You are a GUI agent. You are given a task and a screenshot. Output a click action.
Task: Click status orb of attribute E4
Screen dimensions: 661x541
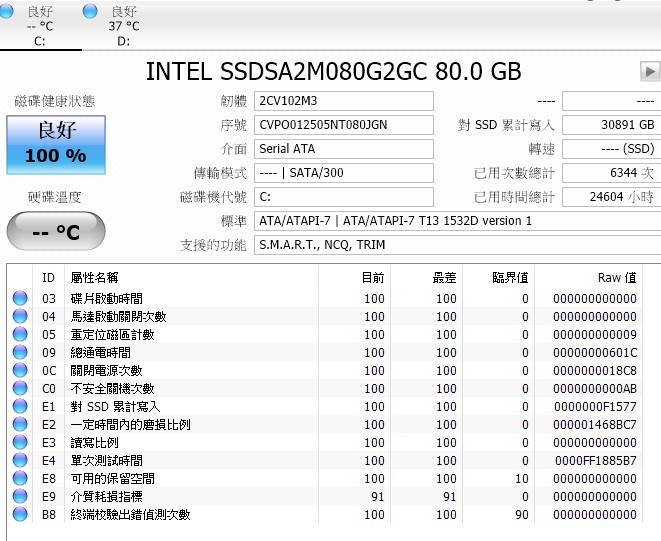coord(20,460)
